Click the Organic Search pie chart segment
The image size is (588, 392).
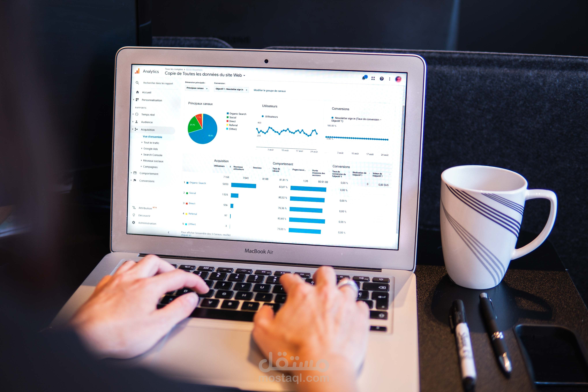(209, 134)
